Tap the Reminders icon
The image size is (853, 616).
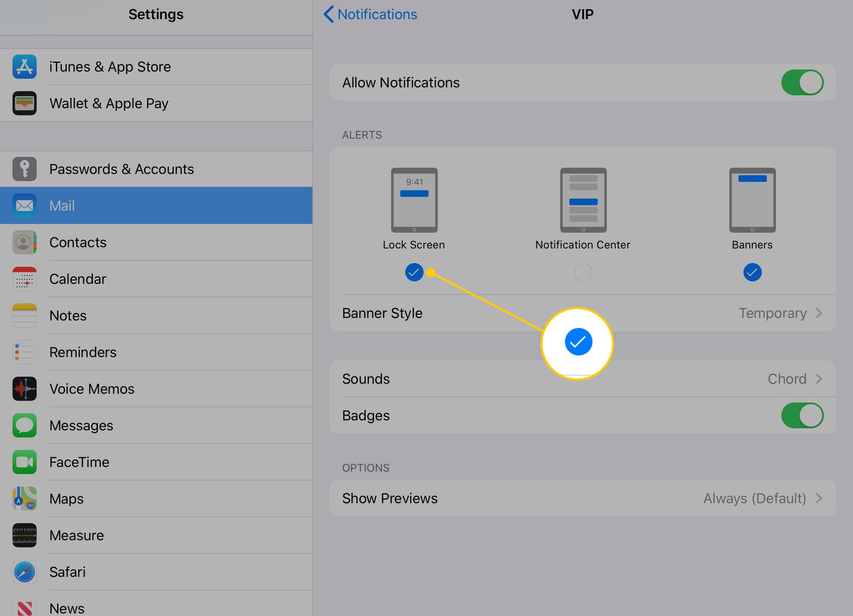tap(25, 352)
